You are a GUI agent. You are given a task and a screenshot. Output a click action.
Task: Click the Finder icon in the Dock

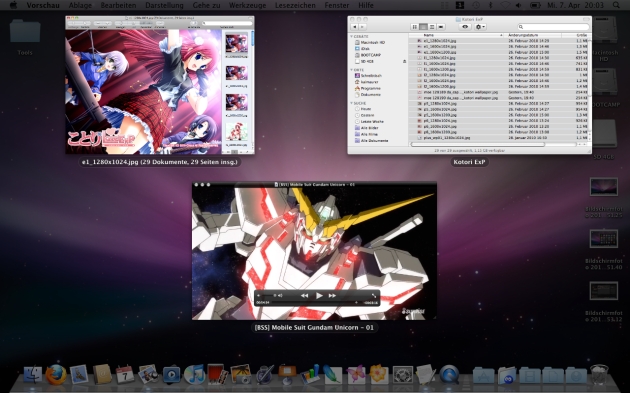point(33,375)
